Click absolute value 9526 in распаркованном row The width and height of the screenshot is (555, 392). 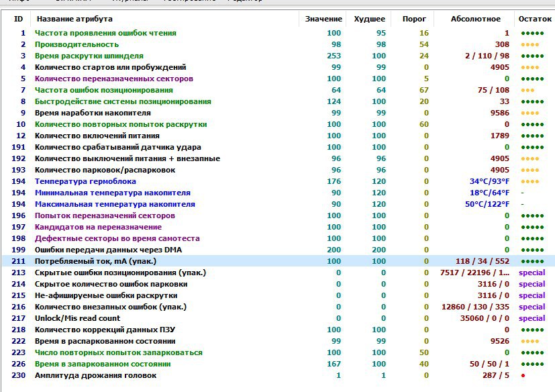click(500, 341)
